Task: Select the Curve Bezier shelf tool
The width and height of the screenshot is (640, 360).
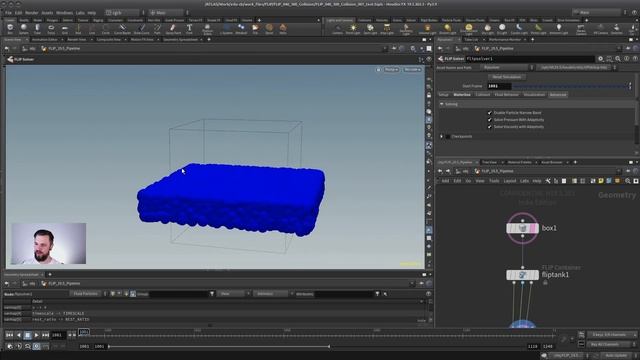Action: (122, 29)
